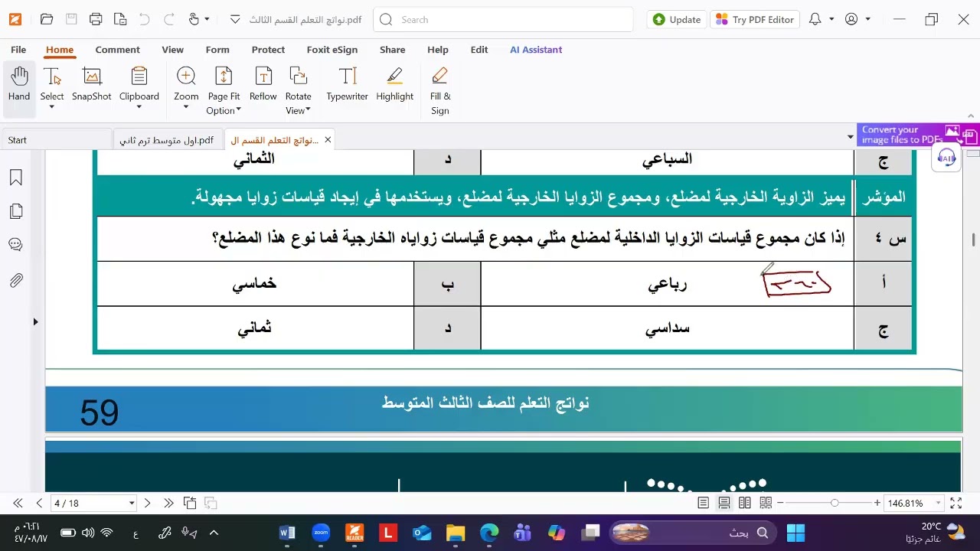Enable single page view mode
The width and height of the screenshot is (980, 551).
pyautogui.click(x=703, y=503)
